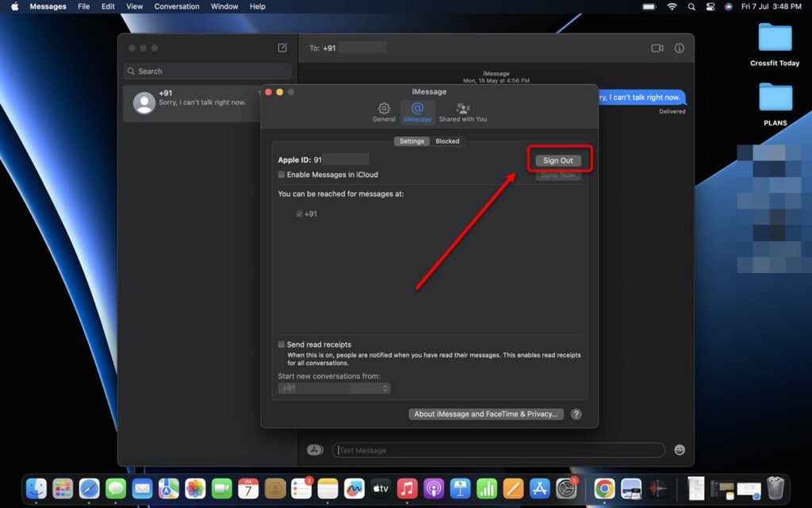
Task: Open conversation details info icon
Action: tap(680, 48)
